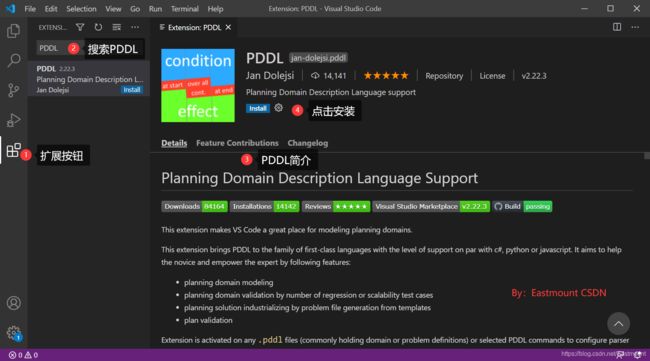Split the editor to the right
This screenshot has height=361, width=650.
pyautogui.click(x=617, y=27)
